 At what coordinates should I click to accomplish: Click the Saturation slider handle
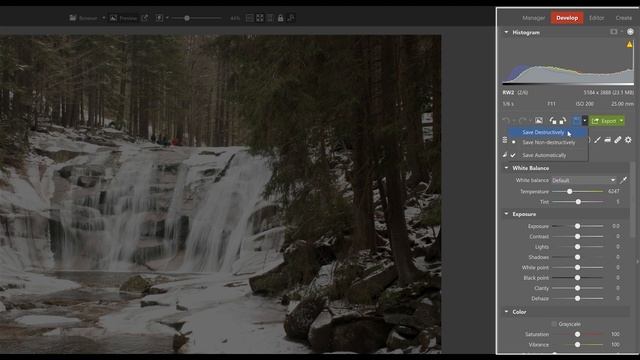point(578,334)
